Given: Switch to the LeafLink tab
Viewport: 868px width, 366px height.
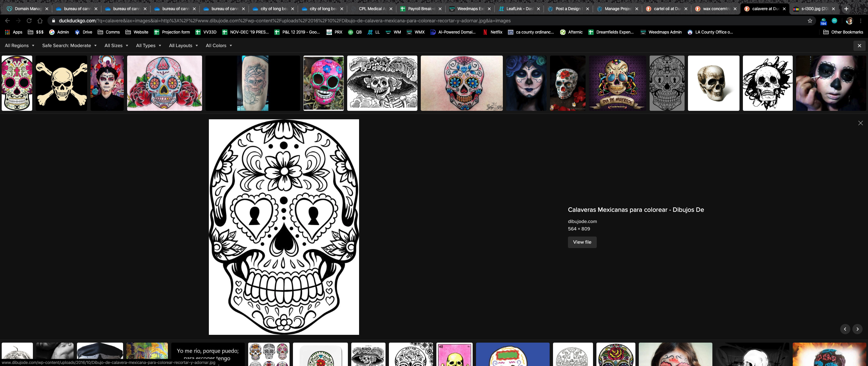Looking at the screenshot, I should (x=519, y=9).
